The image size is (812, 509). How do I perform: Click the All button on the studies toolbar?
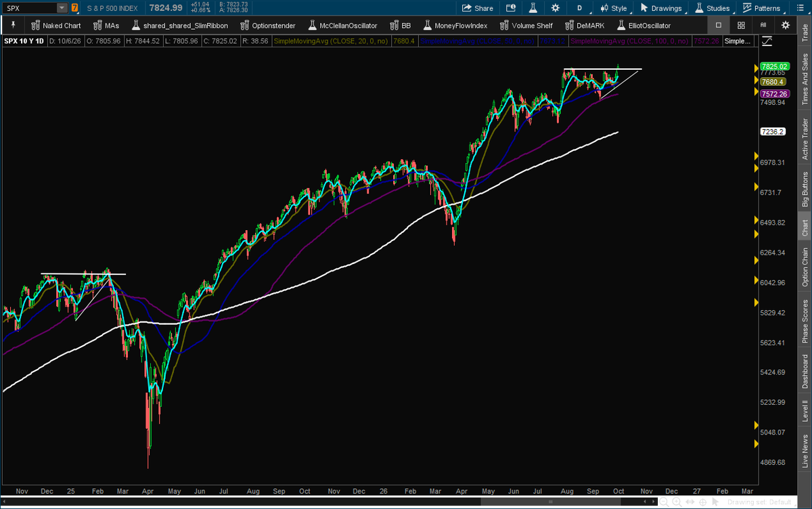pos(763,25)
